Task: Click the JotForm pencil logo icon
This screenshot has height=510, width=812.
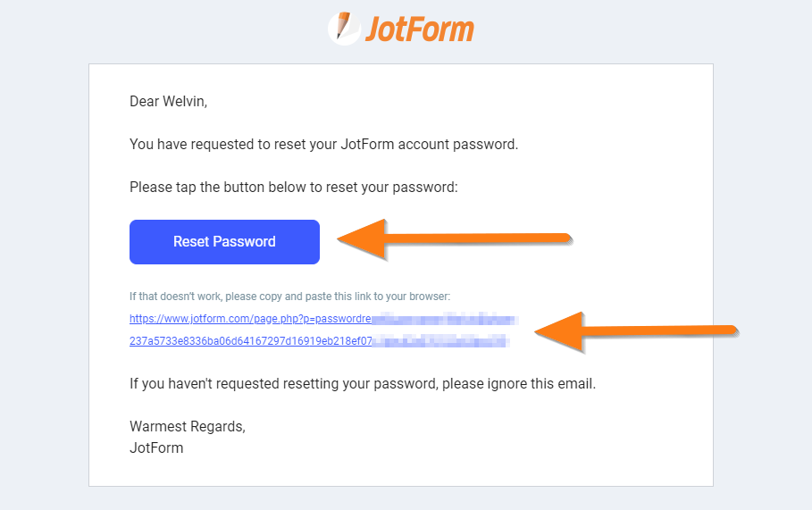Action: pyautogui.click(x=344, y=28)
